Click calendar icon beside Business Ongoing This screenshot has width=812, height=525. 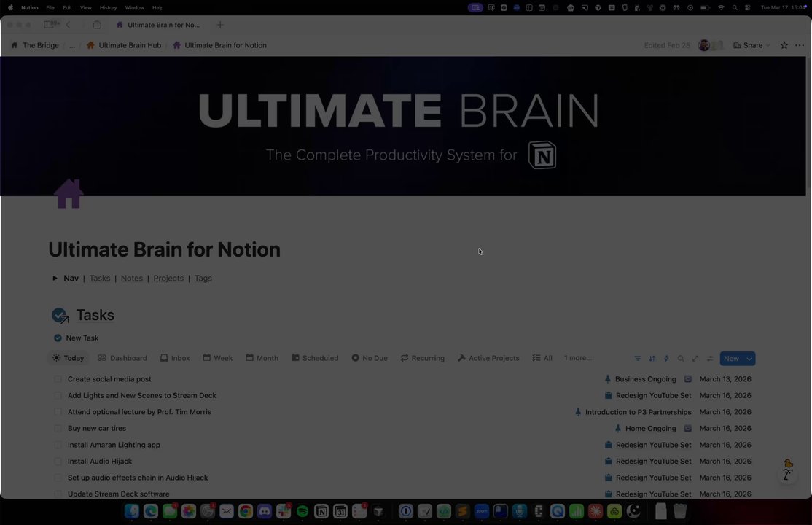click(687, 379)
